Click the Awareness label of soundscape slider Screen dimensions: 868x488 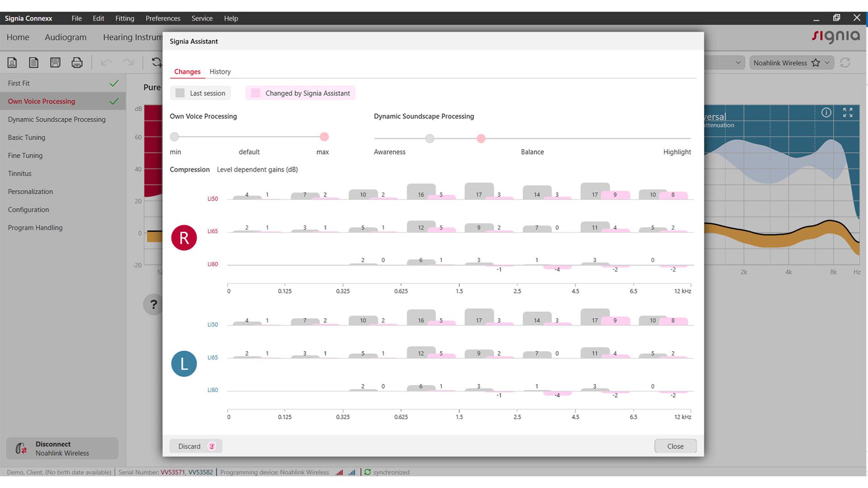tap(389, 152)
